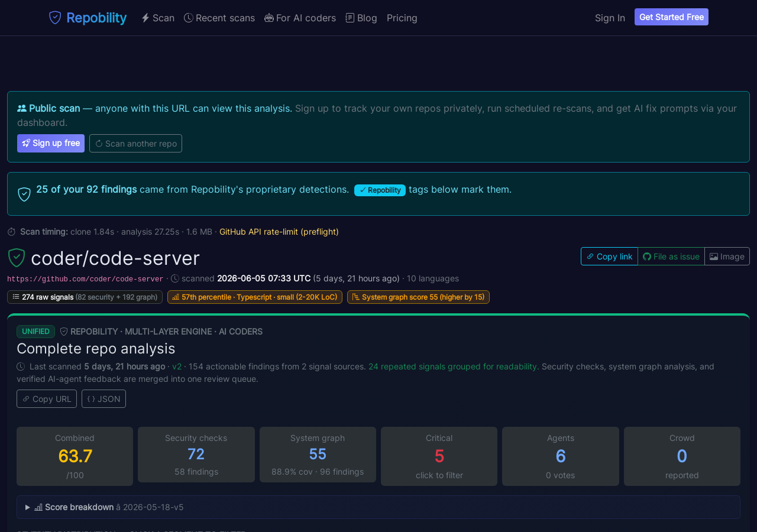Image resolution: width=757 pixels, height=532 pixels.
Task: Open the Blog navigation link
Action: click(x=361, y=18)
